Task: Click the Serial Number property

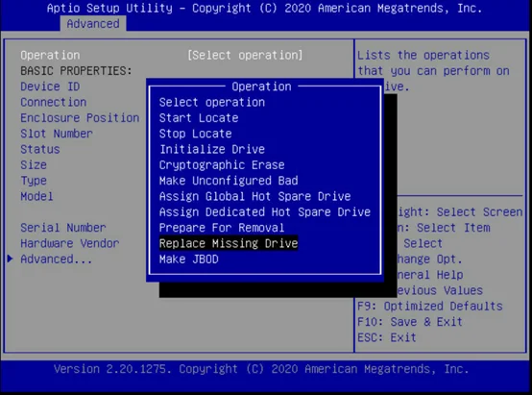Action: [63, 227]
